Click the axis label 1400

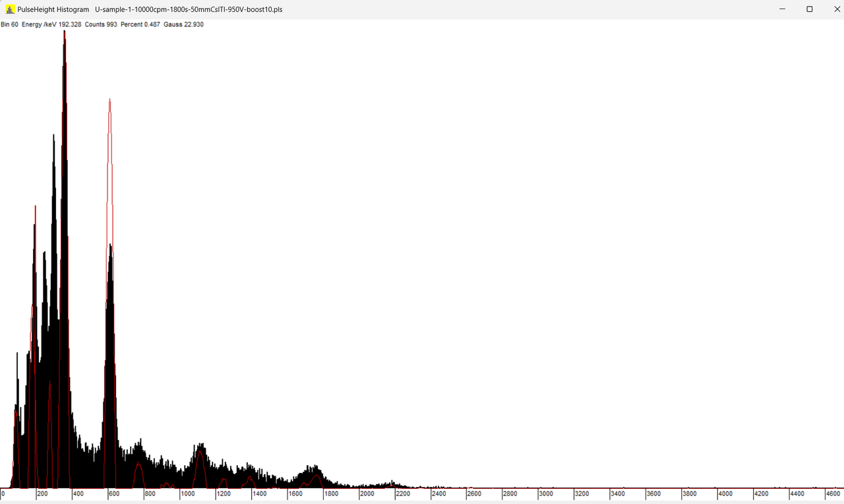point(259,493)
